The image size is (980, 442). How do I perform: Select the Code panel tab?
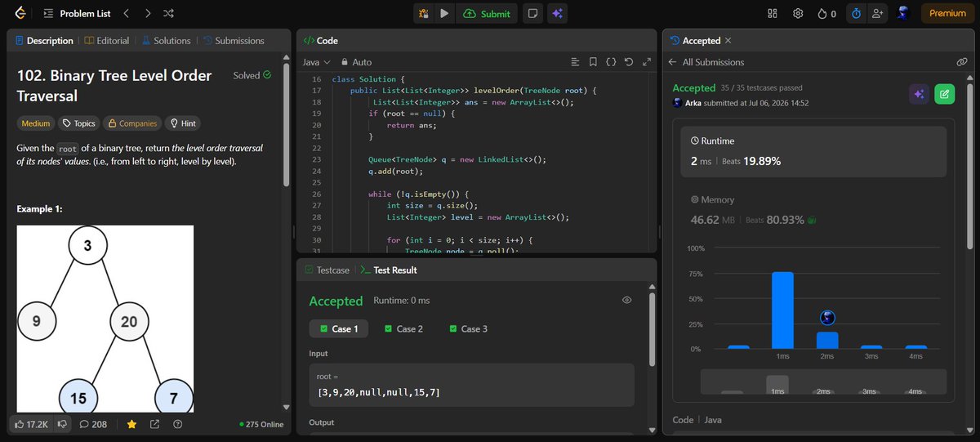pyautogui.click(x=321, y=40)
